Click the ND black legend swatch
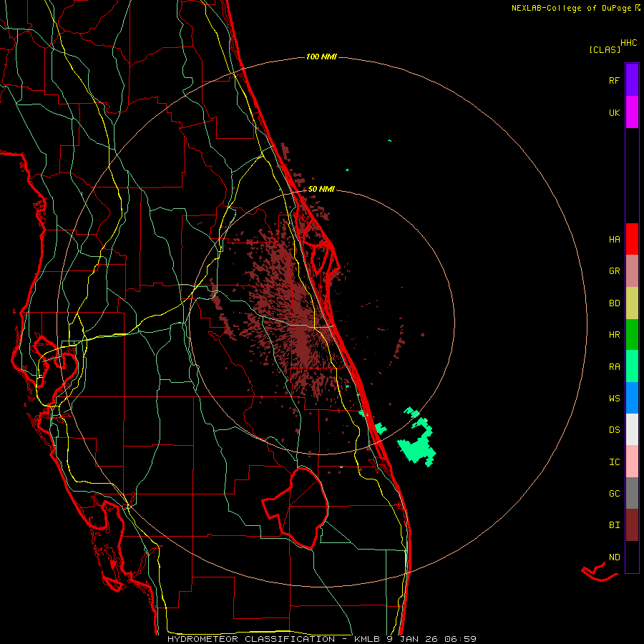The width and height of the screenshot is (644, 644). click(632, 557)
